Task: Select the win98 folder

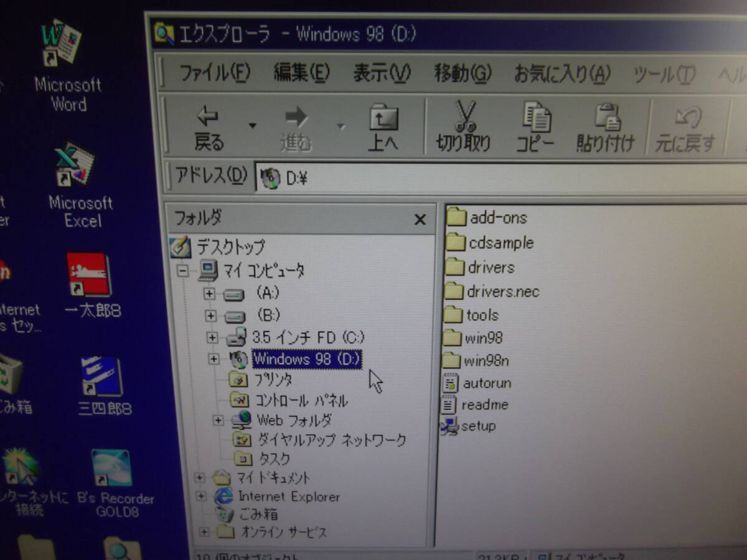Action: coord(473,338)
